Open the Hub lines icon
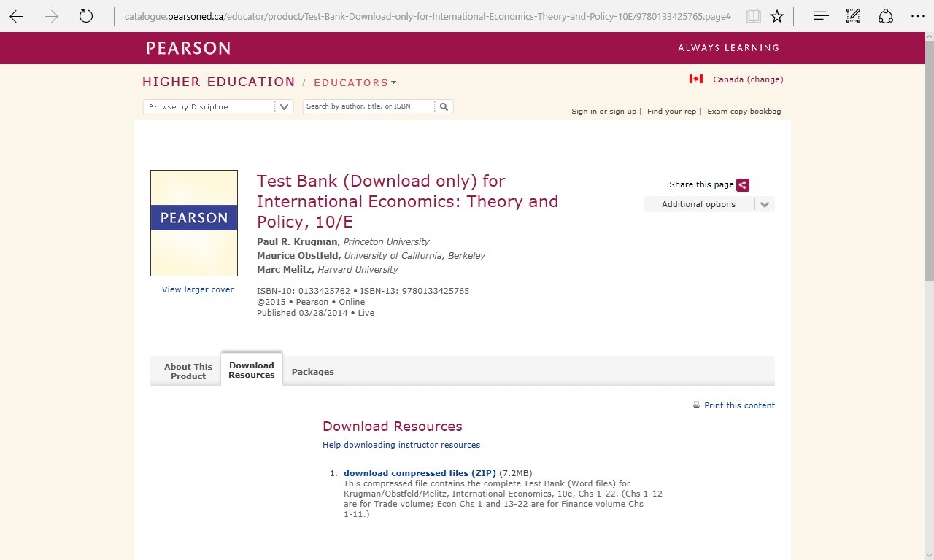This screenshot has height=560, width=934. click(821, 16)
